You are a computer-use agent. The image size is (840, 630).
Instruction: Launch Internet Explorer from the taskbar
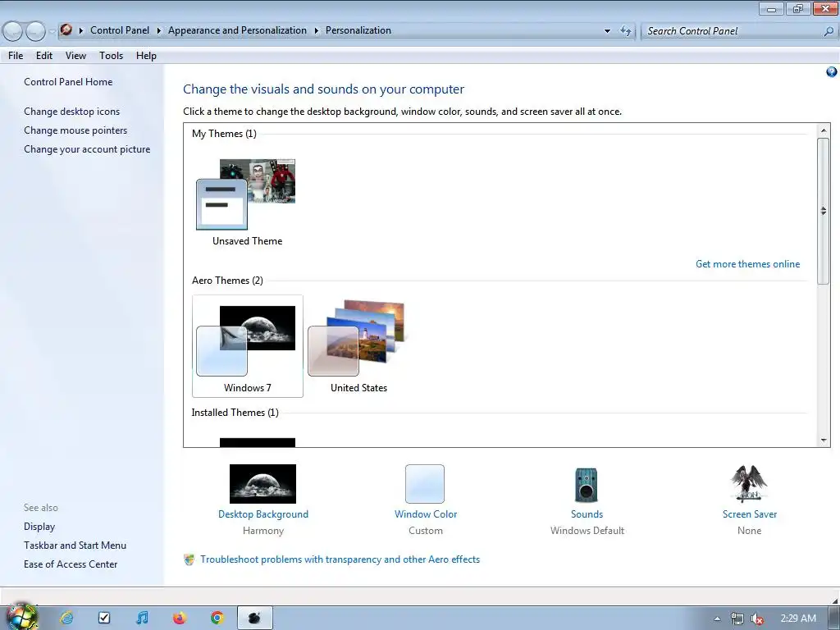[66, 618]
